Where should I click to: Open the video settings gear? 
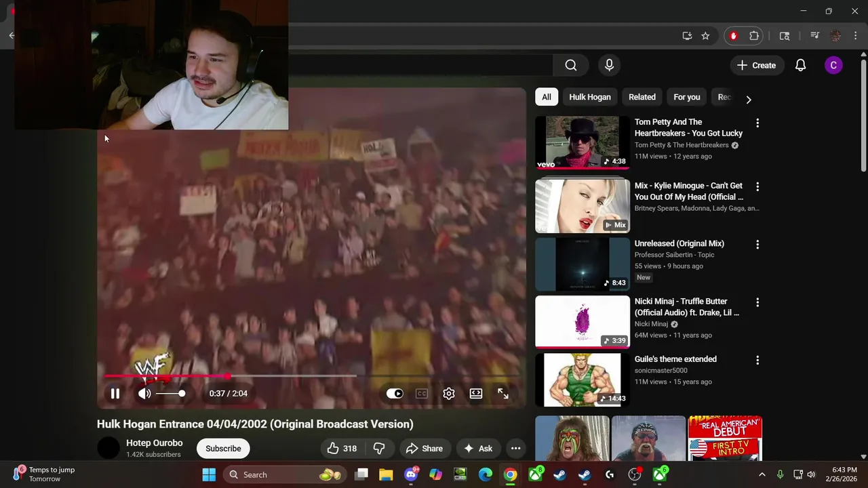(x=449, y=393)
